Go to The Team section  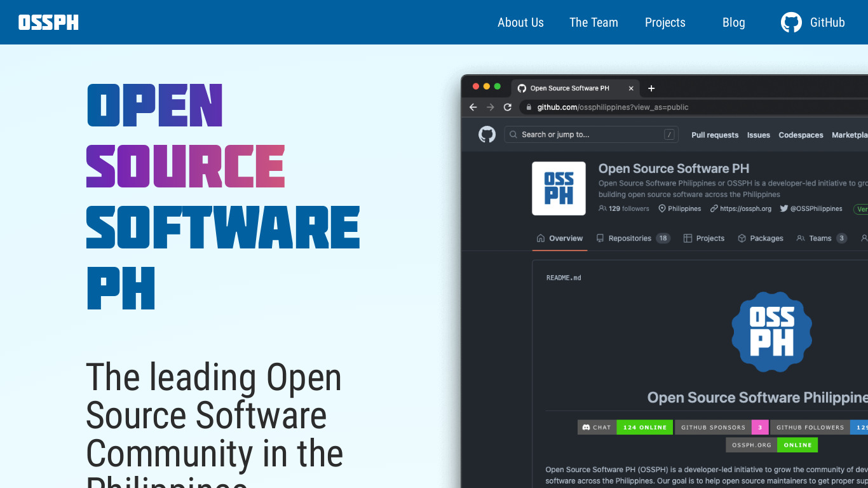point(593,22)
